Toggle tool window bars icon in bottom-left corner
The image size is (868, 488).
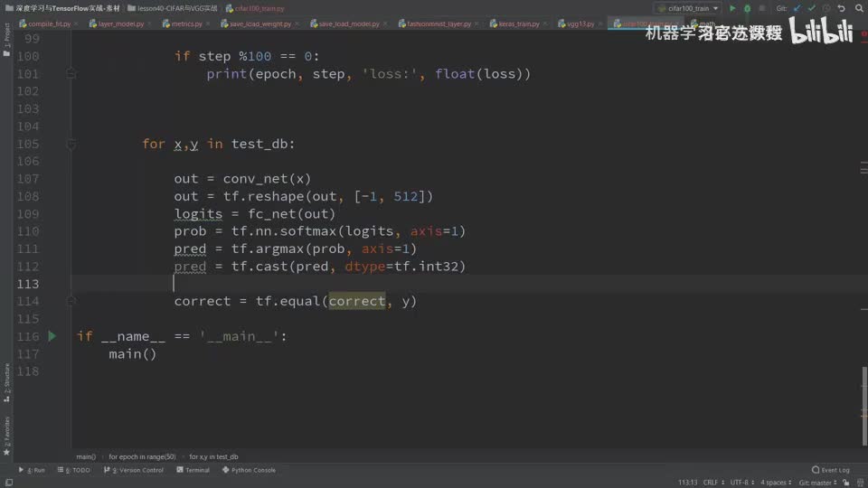9,483
